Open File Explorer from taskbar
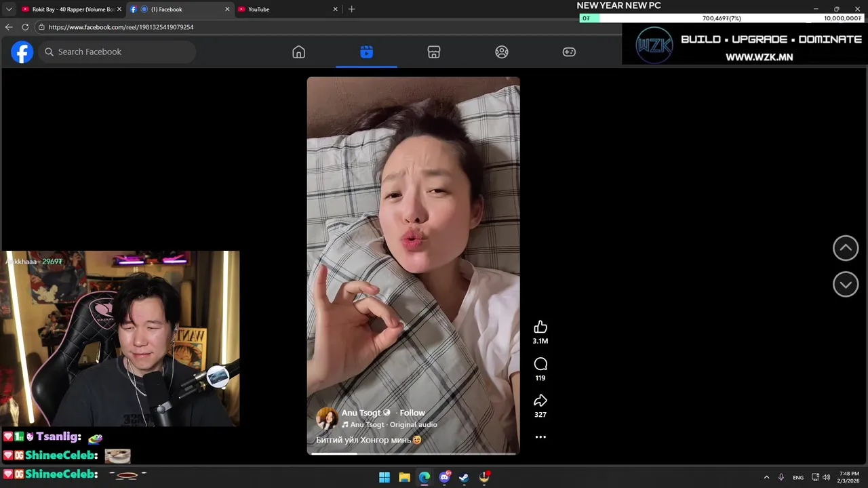The image size is (868, 488). click(x=404, y=477)
